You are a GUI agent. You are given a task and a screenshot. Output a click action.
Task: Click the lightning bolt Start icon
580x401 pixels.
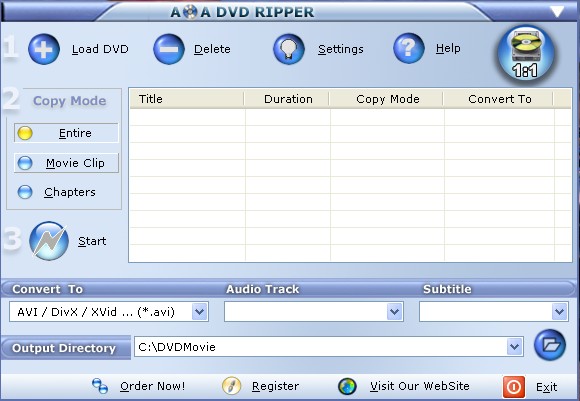[x=49, y=241]
